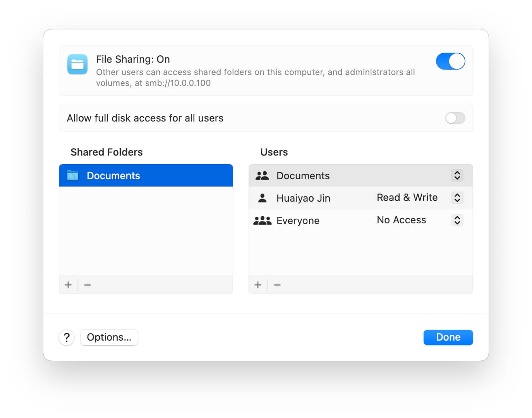Enable full disk access for all users
This screenshot has height=418, width=532.
[455, 118]
